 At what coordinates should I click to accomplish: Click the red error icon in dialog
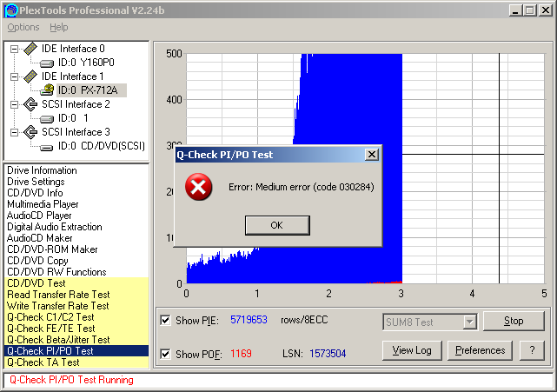click(199, 187)
